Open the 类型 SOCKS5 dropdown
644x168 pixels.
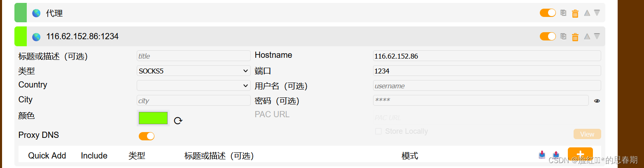click(194, 71)
